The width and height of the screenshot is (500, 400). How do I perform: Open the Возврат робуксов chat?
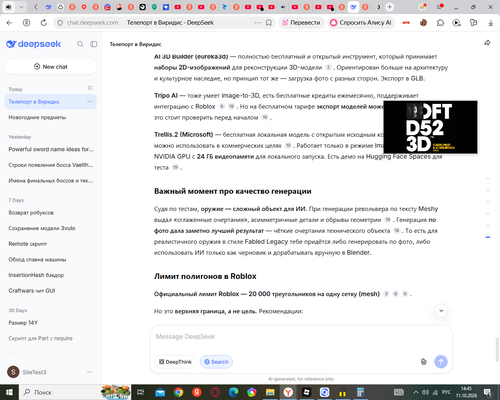point(51,213)
